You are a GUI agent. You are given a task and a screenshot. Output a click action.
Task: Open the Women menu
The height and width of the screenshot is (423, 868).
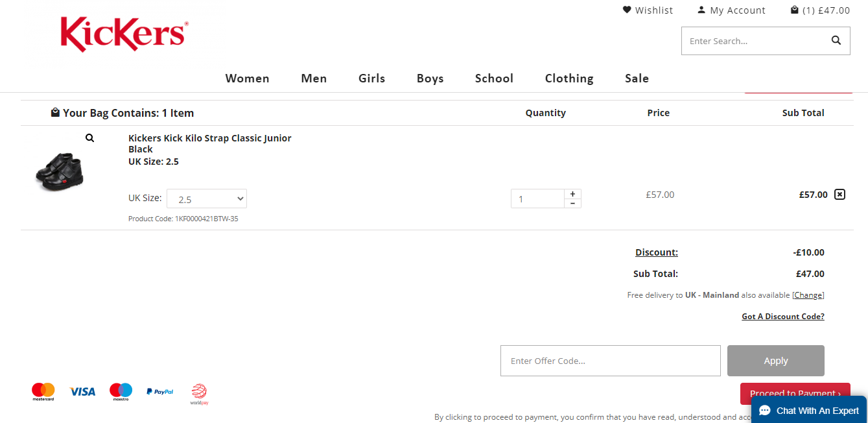point(247,79)
